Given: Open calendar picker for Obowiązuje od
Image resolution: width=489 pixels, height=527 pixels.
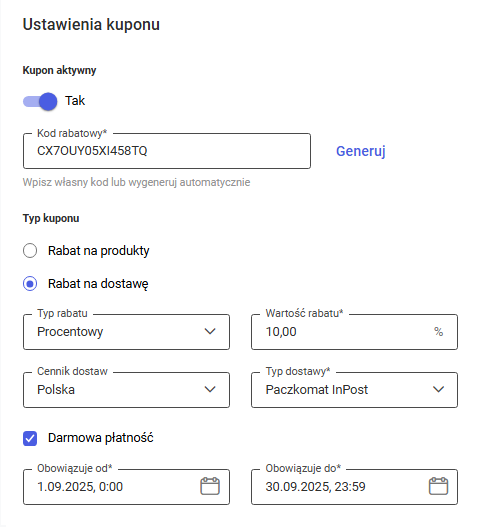Looking at the screenshot, I should 210,486.
